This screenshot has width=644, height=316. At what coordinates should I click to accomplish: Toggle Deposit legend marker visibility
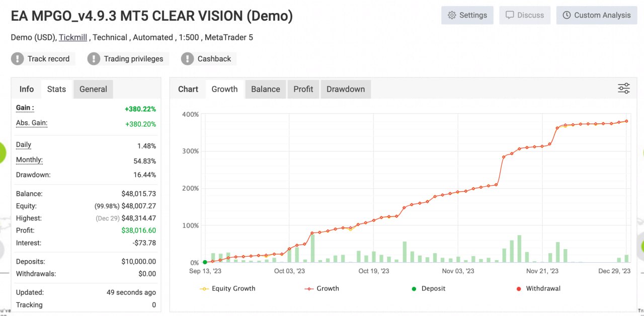pos(428,289)
